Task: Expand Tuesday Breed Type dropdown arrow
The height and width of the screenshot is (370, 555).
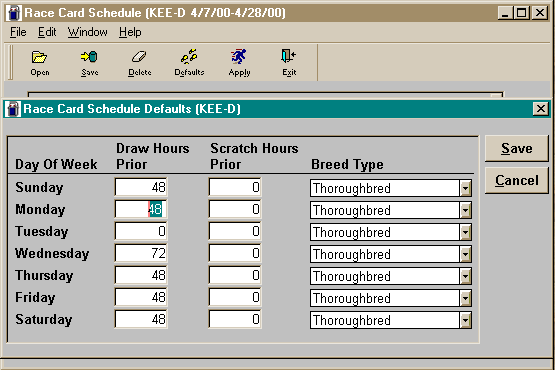Action: click(x=465, y=232)
